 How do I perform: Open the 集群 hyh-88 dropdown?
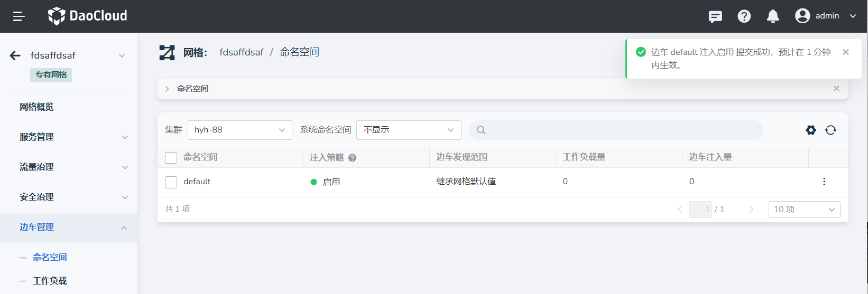(x=239, y=130)
